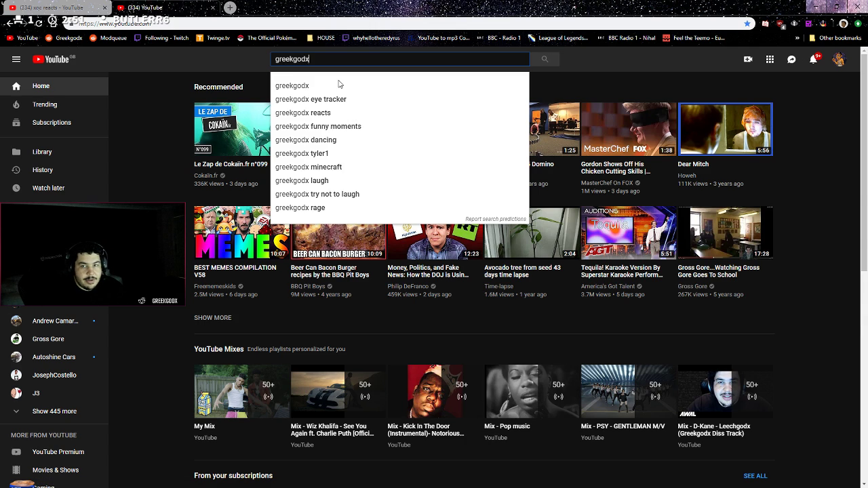Open YouTube Premium in sidebar

tap(54, 452)
